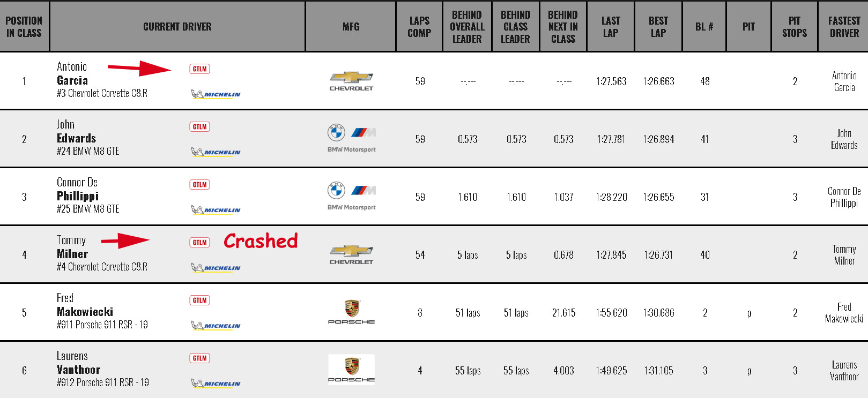Click Connor De Phillippi's best lap time 1:26.655

point(658,197)
